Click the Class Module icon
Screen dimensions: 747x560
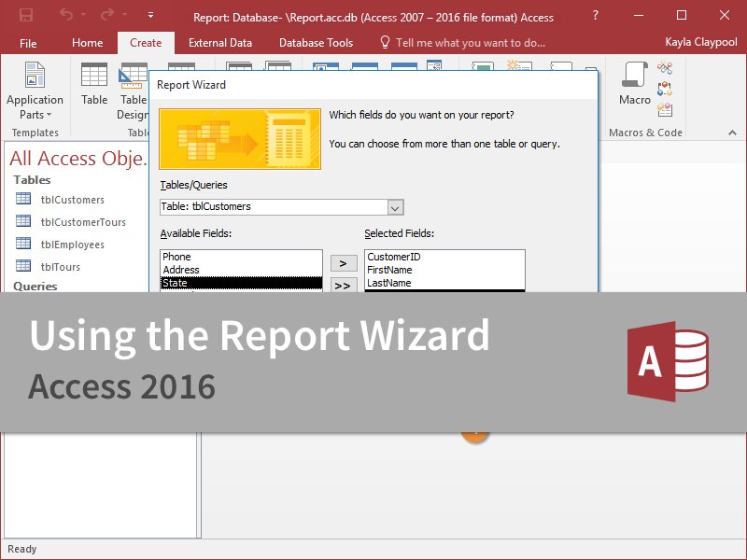(x=665, y=89)
